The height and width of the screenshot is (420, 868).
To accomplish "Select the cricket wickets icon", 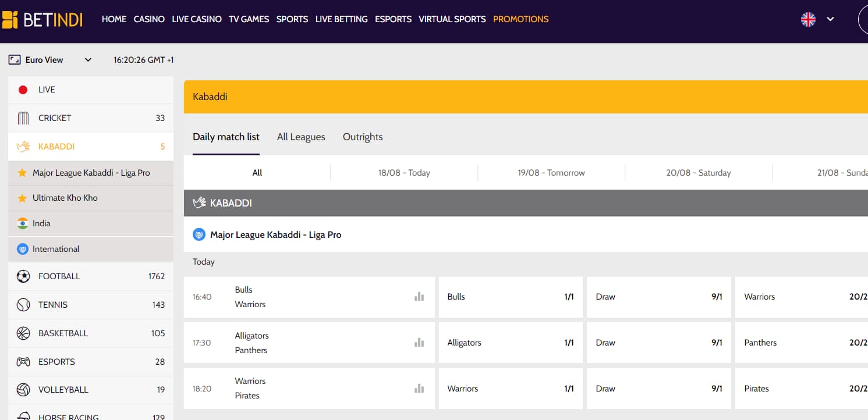I will coord(23,118).
